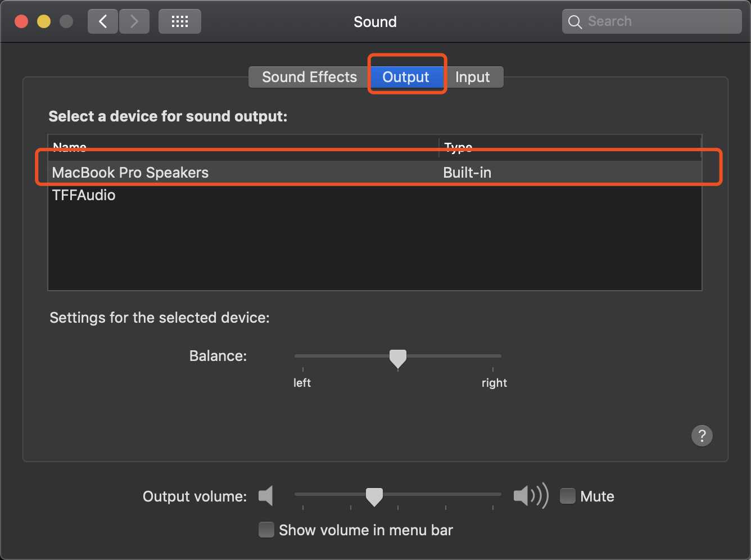The image size is (751, 560).
Task: Show all preferences grid icon
Action: pos(180,21)
